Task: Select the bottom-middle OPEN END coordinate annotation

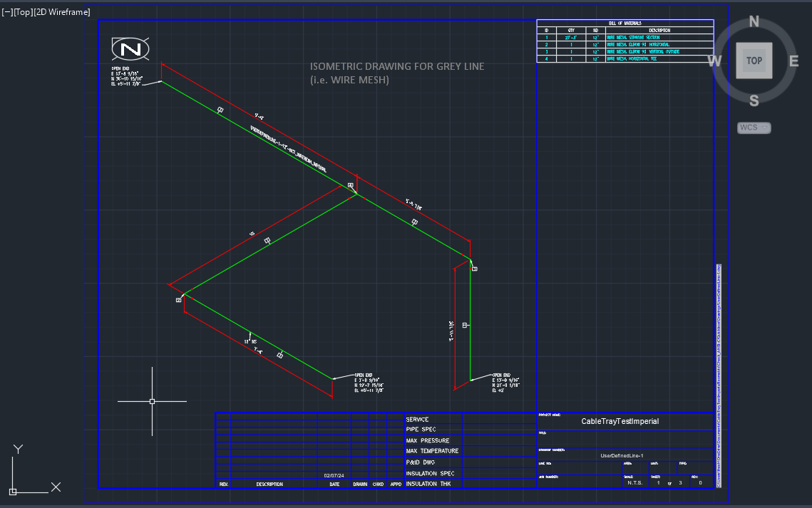Action: [x=369, y=383]
